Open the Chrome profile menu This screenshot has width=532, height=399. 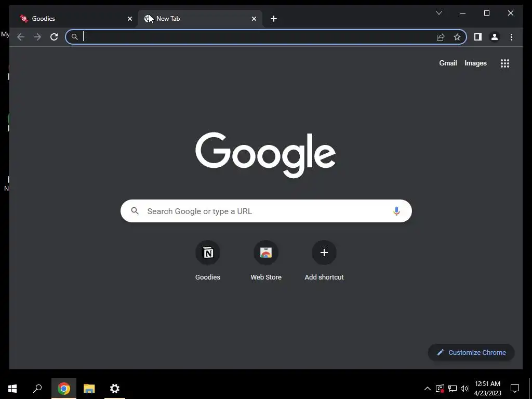495,37
